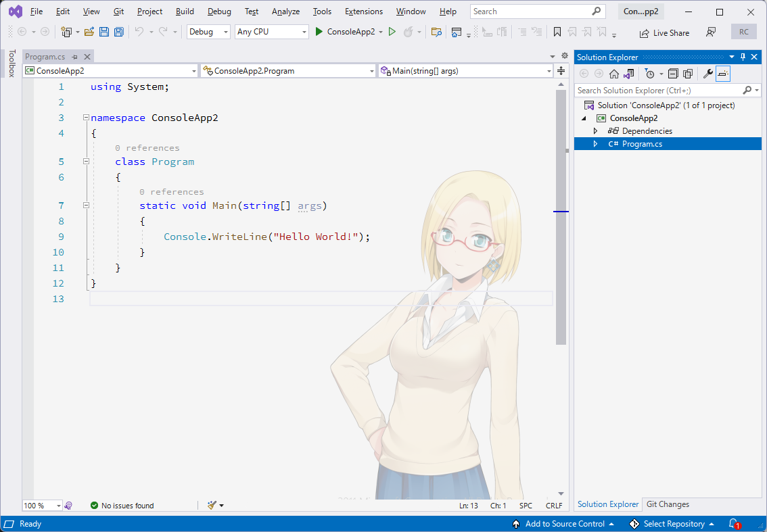Screen dimensions: 767x532
Task: Click the Save All toolbar icon
Action: pos(118,32)
